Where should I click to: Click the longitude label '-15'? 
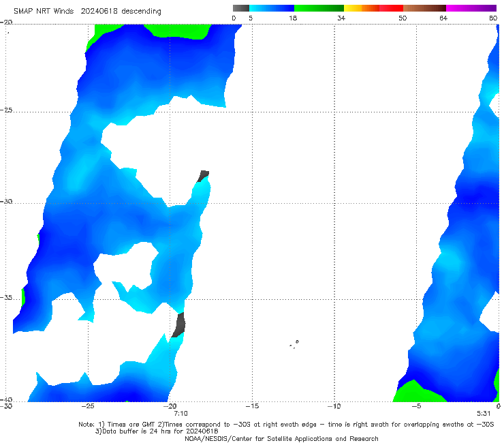click(x=252, y=406)
